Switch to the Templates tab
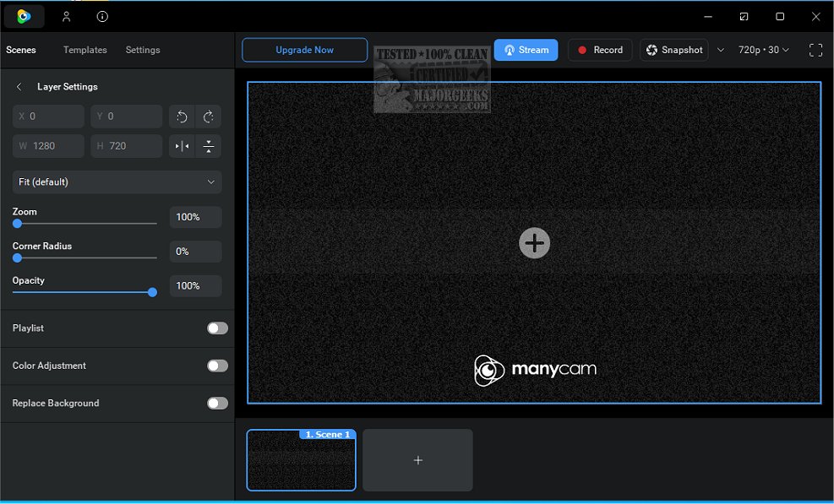The width and height of the screenshot is (834, 504). (x=84, y=50)
